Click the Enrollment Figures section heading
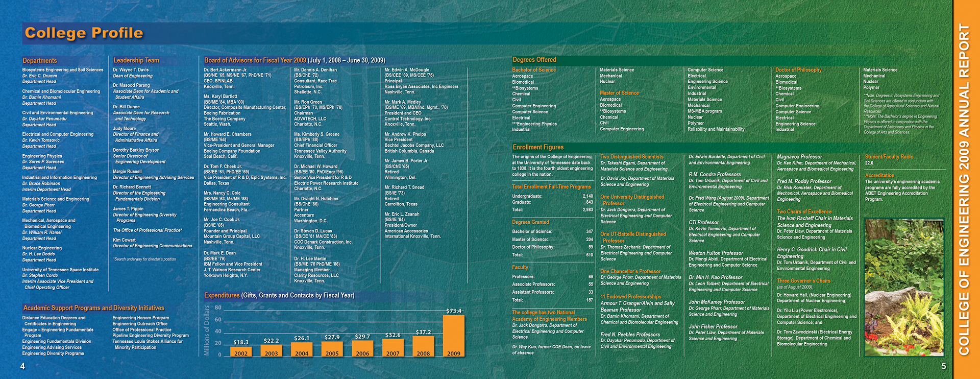This screenshot has width=980, height=379. [538, 147]
